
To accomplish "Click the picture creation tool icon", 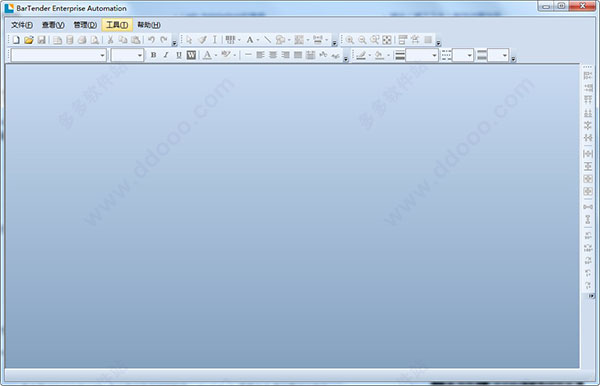I will (299, 40).
